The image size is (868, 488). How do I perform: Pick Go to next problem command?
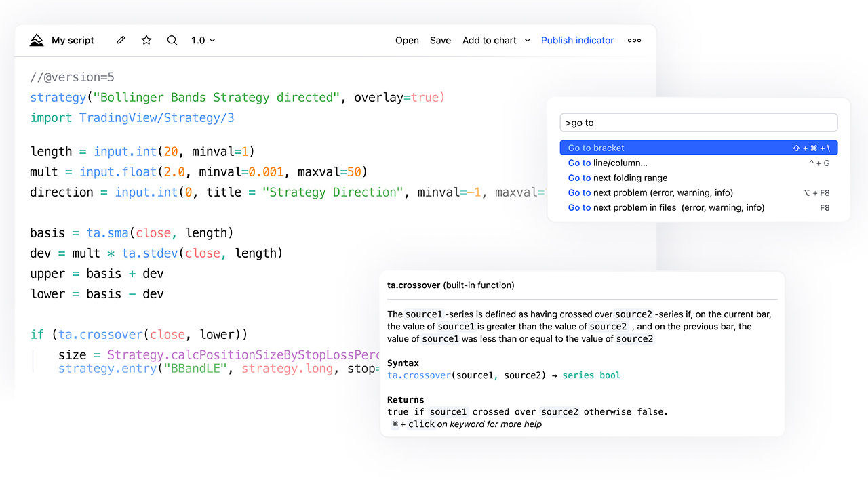(x=650, y=192)
